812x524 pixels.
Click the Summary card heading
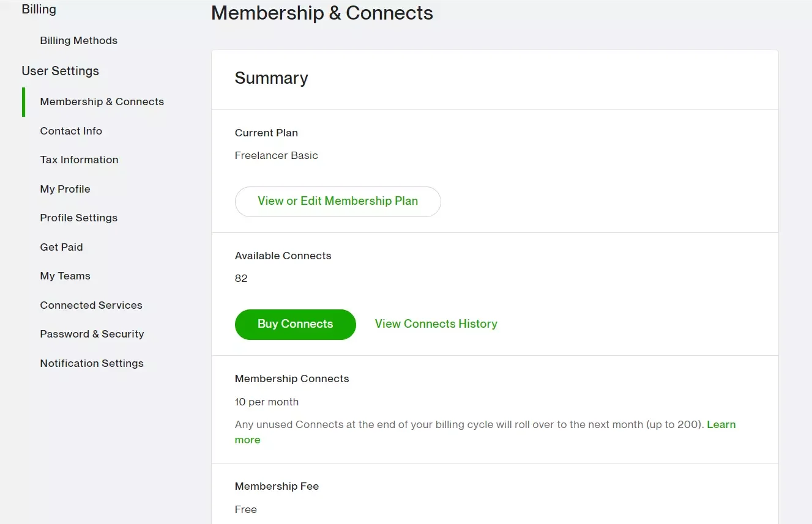pos(271,78)
